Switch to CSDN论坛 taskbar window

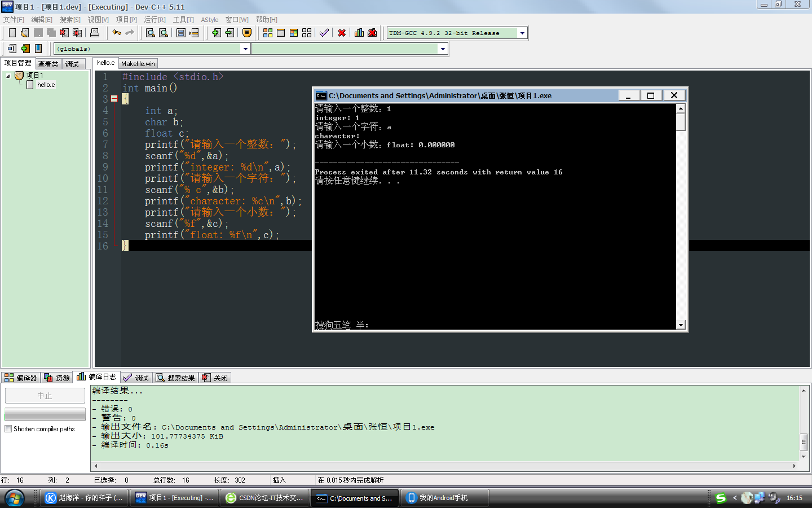pyautogui.click(x=264, y=498)
